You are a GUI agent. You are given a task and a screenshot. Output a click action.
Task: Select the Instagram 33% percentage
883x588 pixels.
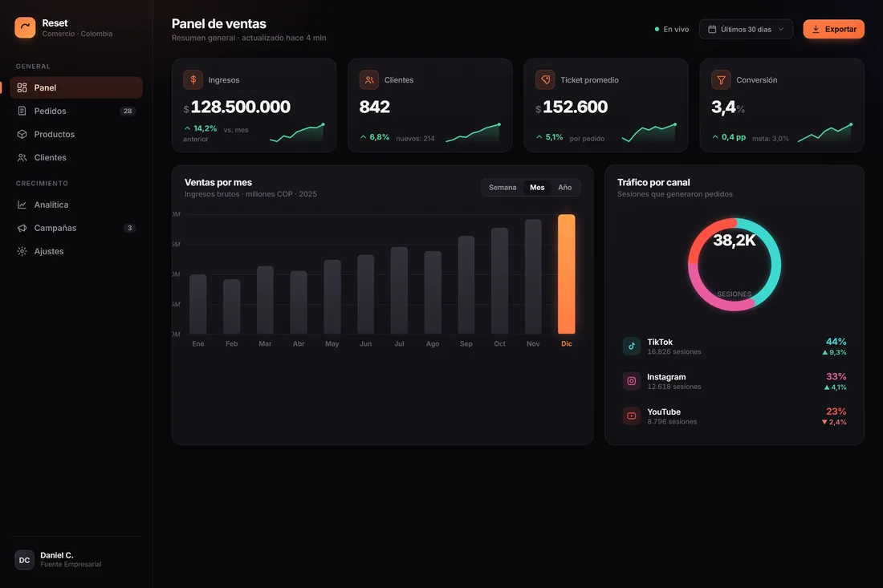pyautogui.click(x=836, y=376)
